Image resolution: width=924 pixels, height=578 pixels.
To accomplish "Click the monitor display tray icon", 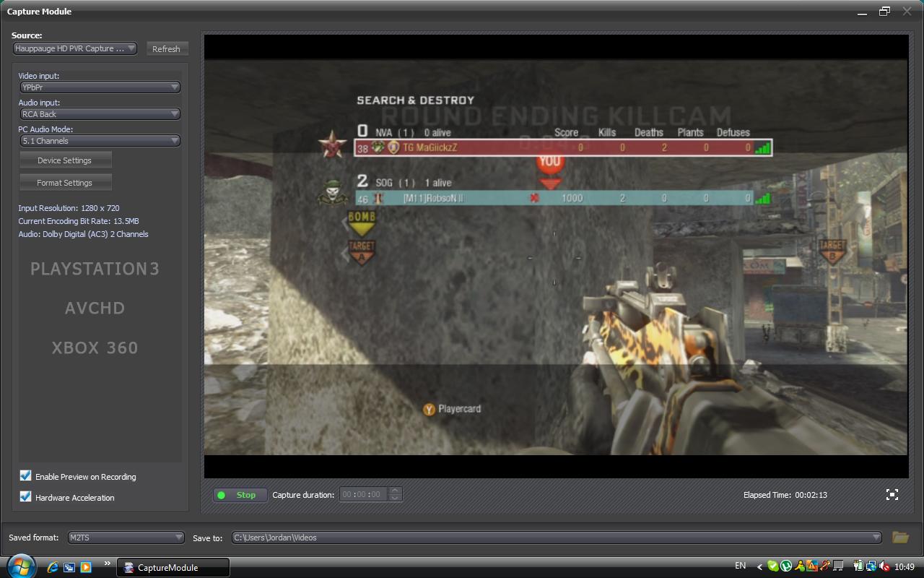I will pyautogui.click(x=838, y=566).
